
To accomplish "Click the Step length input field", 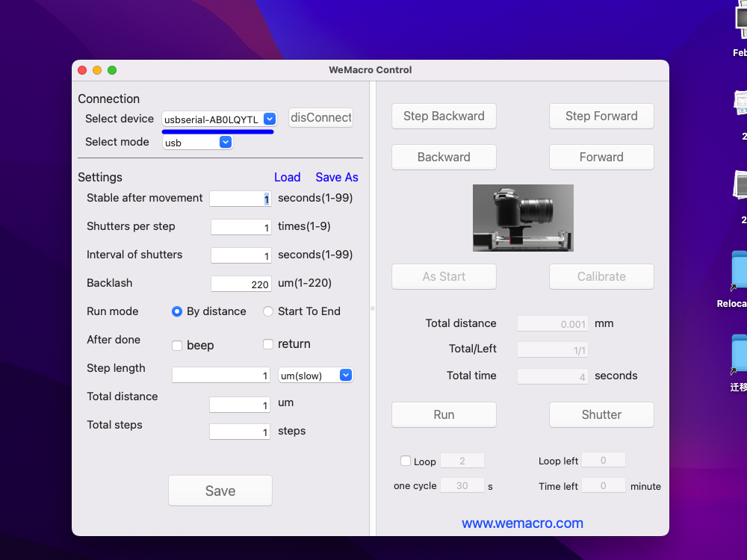I will tap(221, 376).
